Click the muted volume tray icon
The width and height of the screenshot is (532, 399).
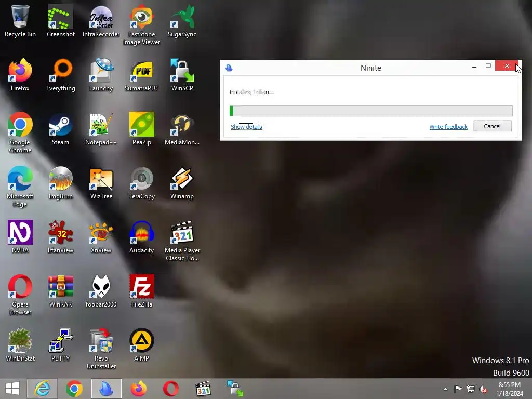point(483,389)
